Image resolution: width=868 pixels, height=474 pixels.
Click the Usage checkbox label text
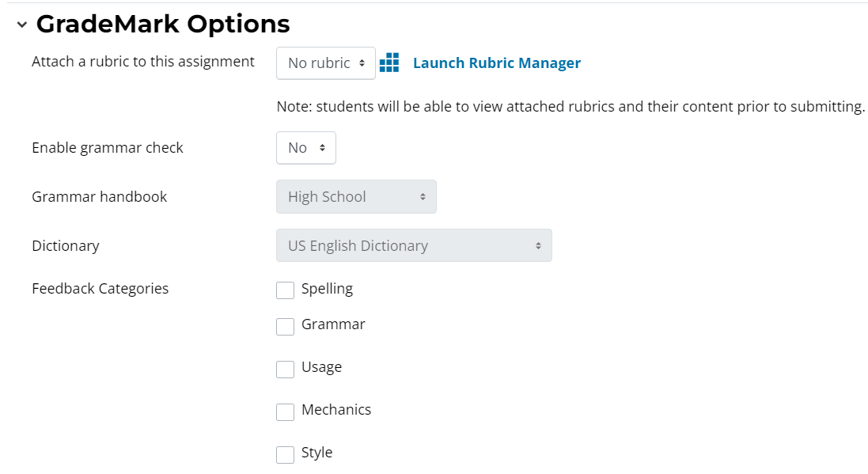(321, 367)
